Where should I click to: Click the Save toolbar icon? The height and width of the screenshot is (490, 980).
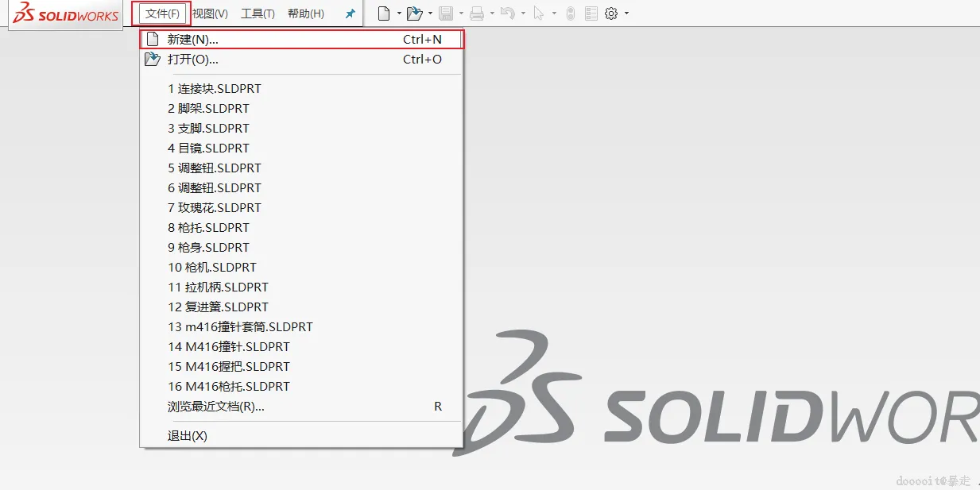click(x=446, y=14)
